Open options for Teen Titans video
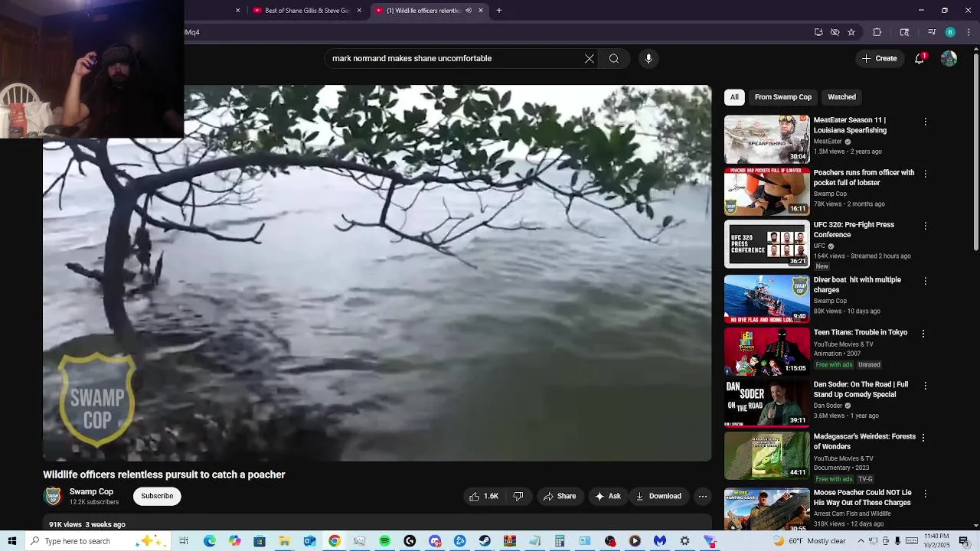 (x=923, y=334)
